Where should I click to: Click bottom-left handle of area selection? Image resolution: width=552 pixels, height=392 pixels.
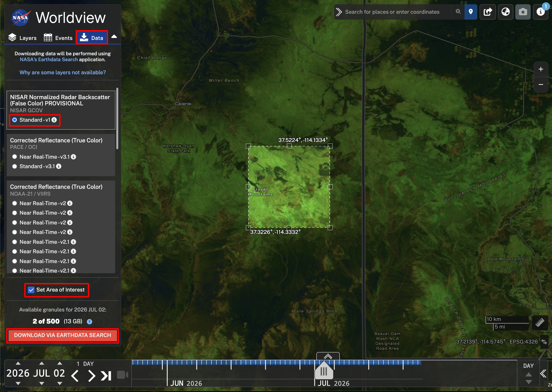pyautogui.click(x=248, y=228)
